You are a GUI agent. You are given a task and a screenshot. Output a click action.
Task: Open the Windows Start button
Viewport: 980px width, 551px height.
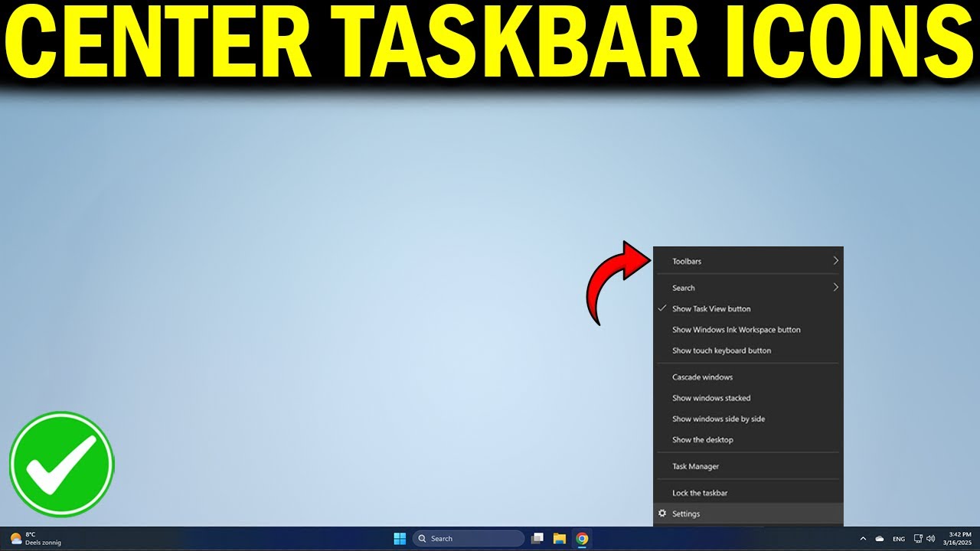[400, 539]
